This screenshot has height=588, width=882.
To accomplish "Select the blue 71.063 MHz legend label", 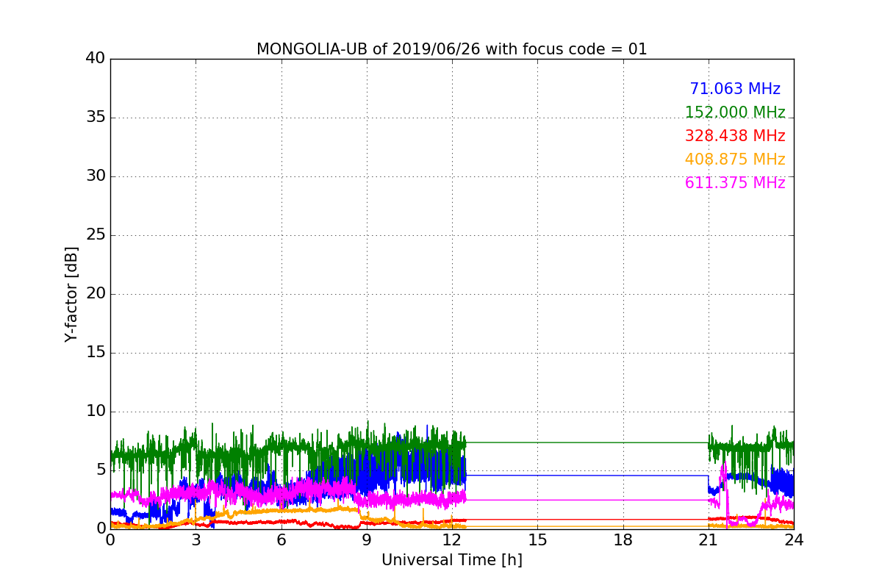I will coord(735,89).
